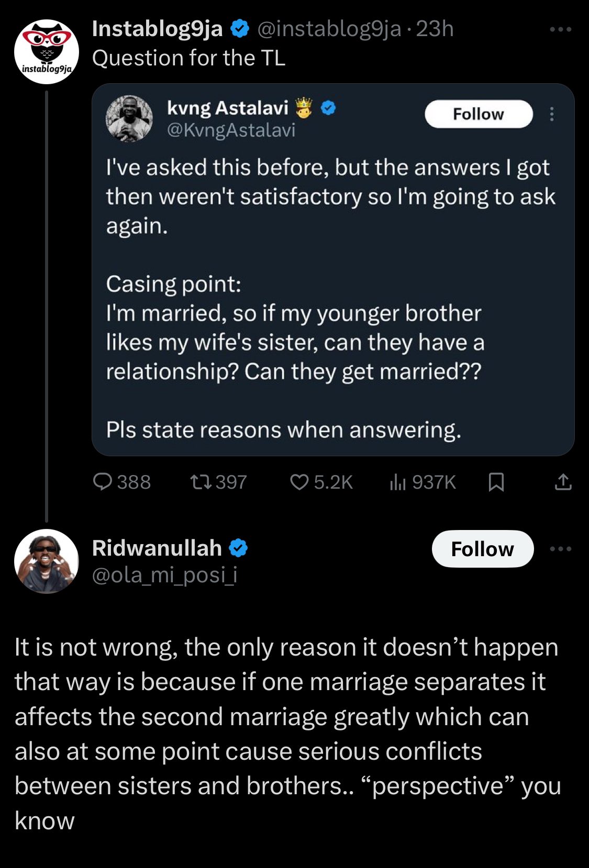Tap the reply comment icon
This screenshot has width=589, height=868.
pos(102,482)
